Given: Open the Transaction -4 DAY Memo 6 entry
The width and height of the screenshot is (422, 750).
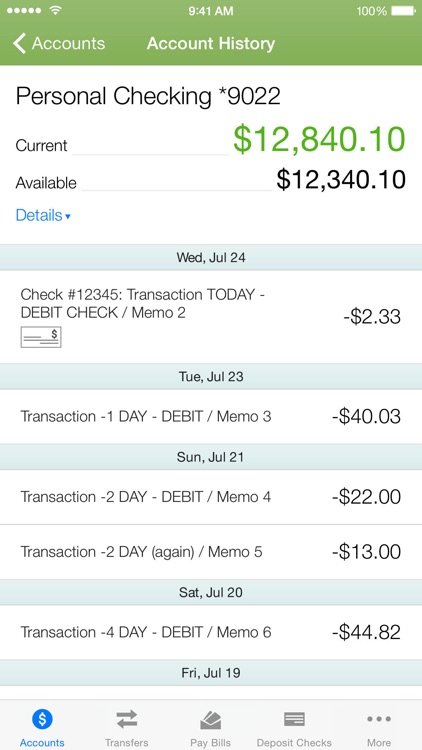Looking at the screenshot, I should click(211, 632).
